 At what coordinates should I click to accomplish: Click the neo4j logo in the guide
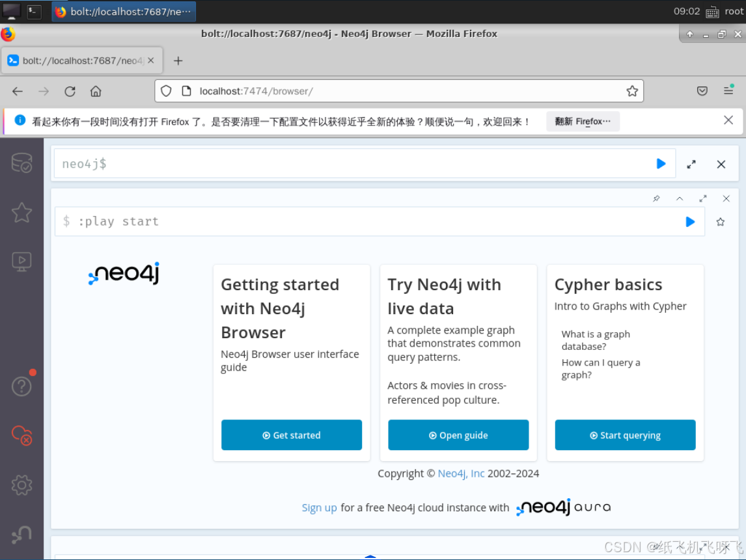tap(124, 274)
